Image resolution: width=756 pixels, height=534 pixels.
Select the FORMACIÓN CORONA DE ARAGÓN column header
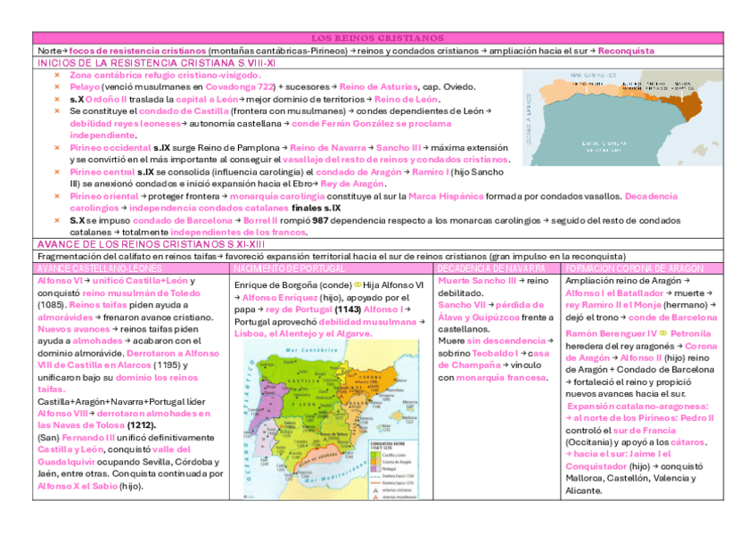[x=641, y=268]
